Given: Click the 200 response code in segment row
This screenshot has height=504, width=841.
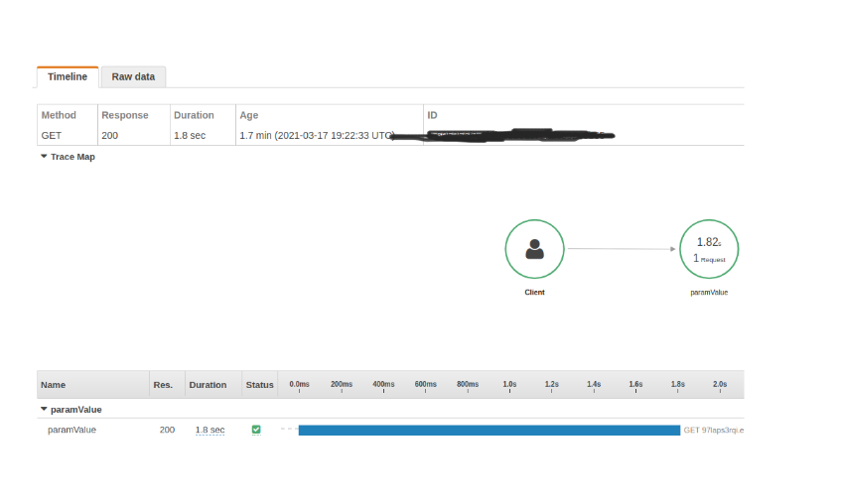Looking at the screenshot, I should 167,430.
